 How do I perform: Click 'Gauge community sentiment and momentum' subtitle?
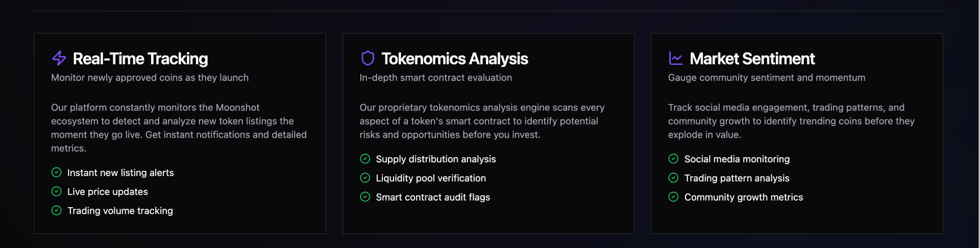(x=767, y=78)
